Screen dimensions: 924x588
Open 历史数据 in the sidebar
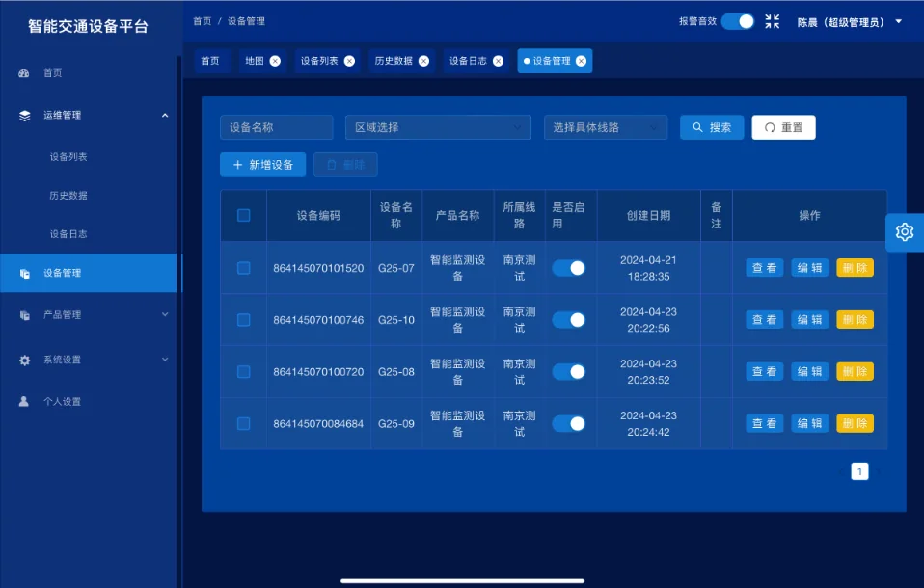point(68,196)
